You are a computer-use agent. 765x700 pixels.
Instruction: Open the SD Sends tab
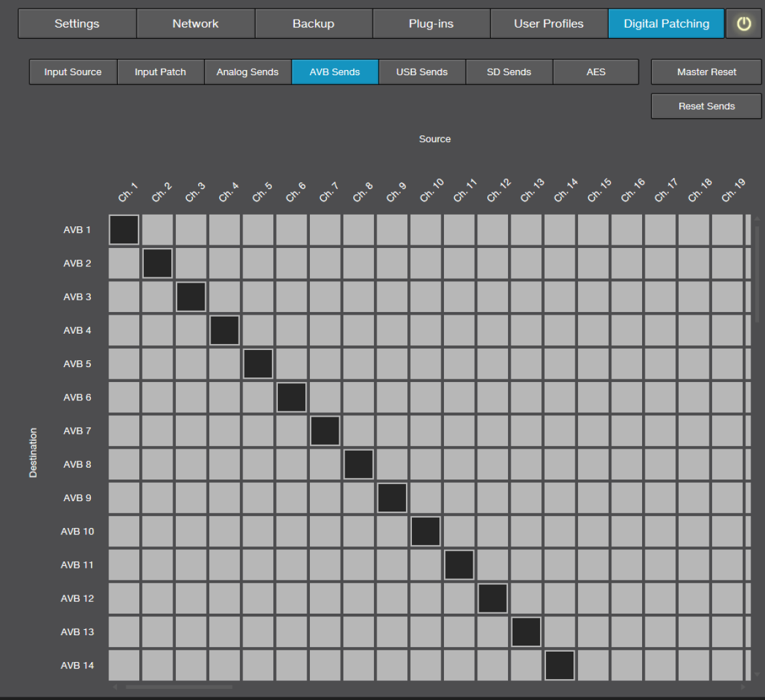point(509,72)
